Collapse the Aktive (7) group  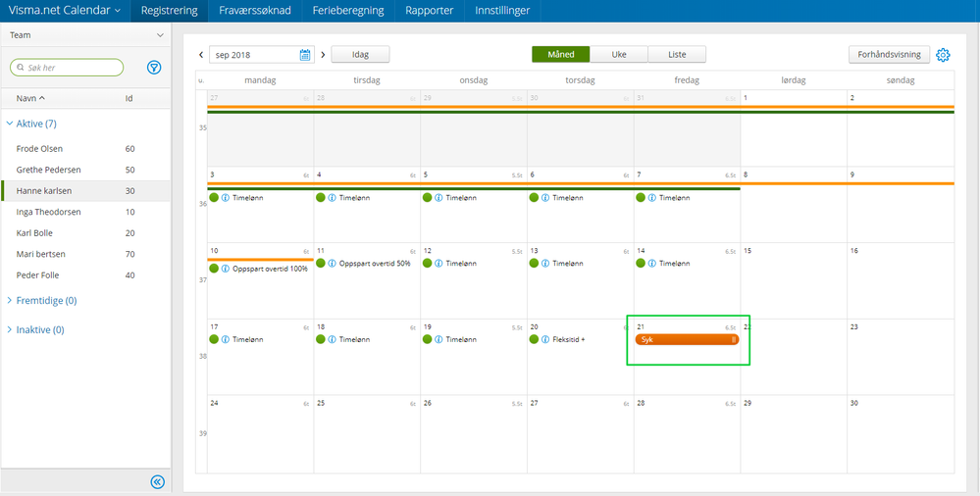[x=31, y=124]
